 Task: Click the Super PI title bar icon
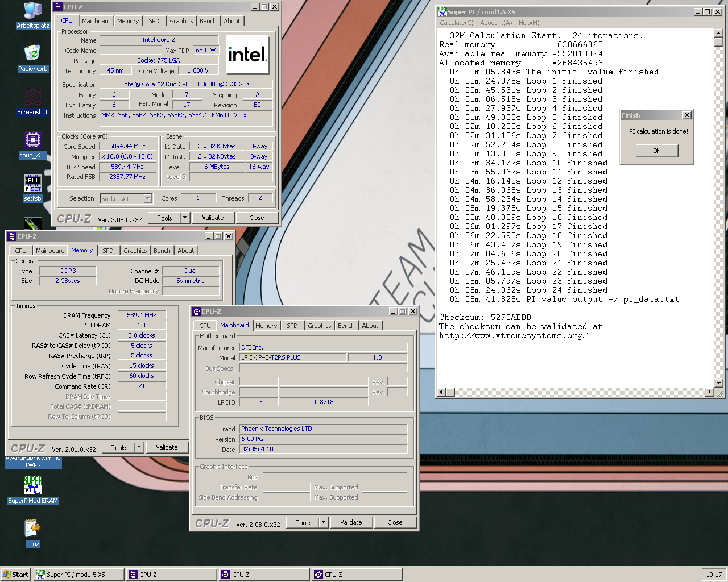coord(442,11)
